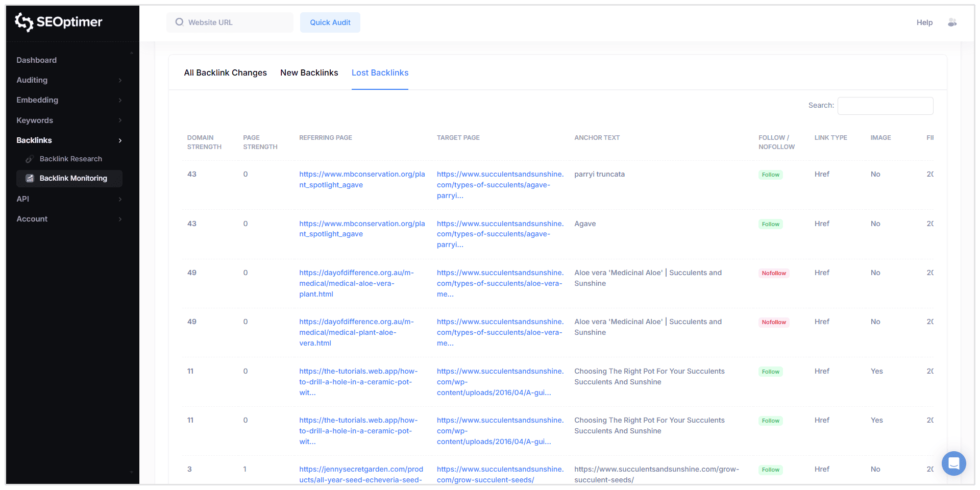Expand the API section
Image resolution: width=980 pixels, height=490 pixels.
(120, 199)
